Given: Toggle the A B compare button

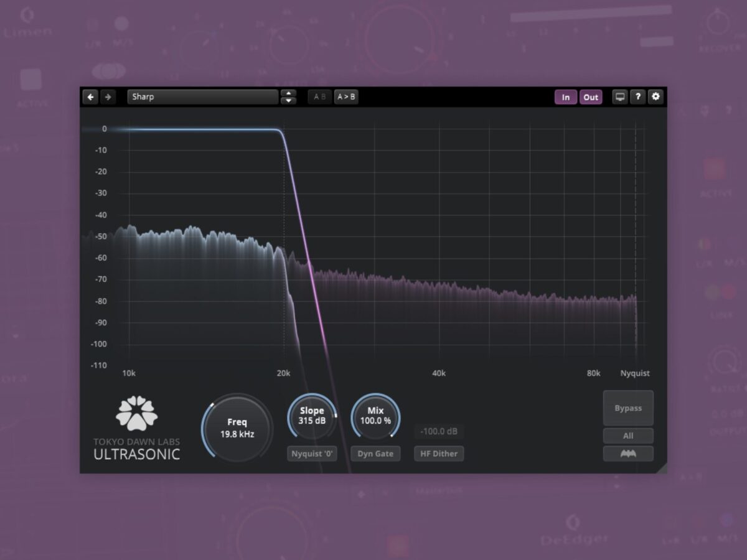Looking at the screenshot, I should [x=320, y=97].
